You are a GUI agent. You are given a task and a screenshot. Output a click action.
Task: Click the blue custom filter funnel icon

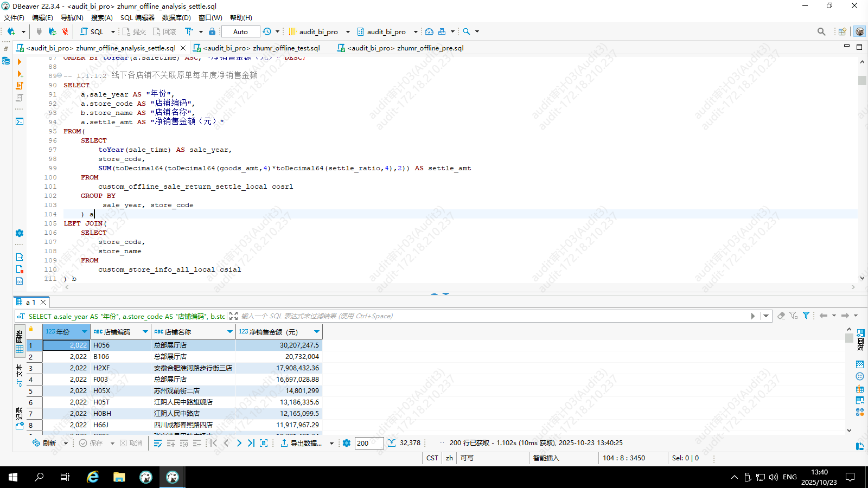pyautogui.click(x=806, y=316)
